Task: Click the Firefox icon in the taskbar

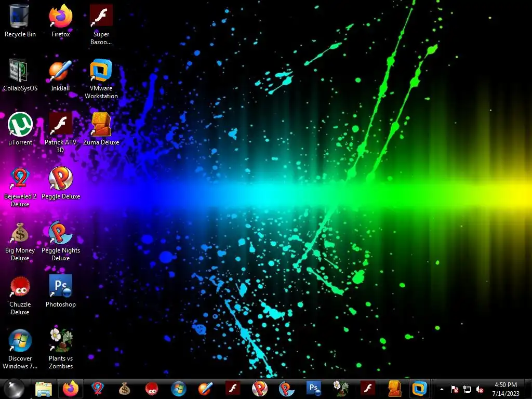Action: pos(70,389)
